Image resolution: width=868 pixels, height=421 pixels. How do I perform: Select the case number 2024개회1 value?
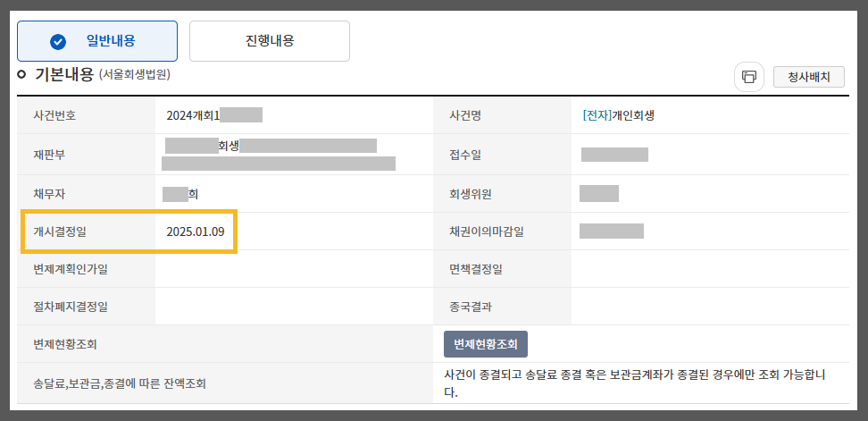[x=193, y=115]
